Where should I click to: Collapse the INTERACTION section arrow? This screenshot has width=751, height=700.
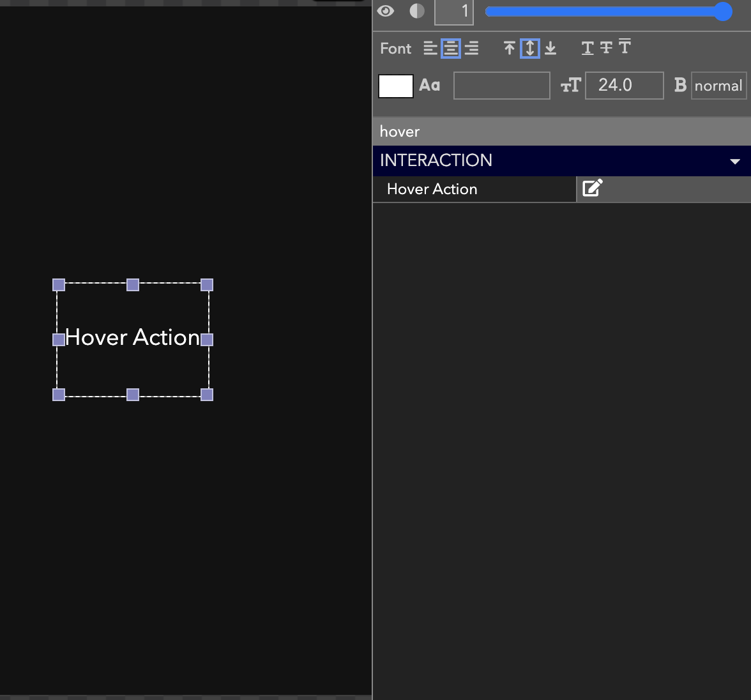tap(734, 162)
